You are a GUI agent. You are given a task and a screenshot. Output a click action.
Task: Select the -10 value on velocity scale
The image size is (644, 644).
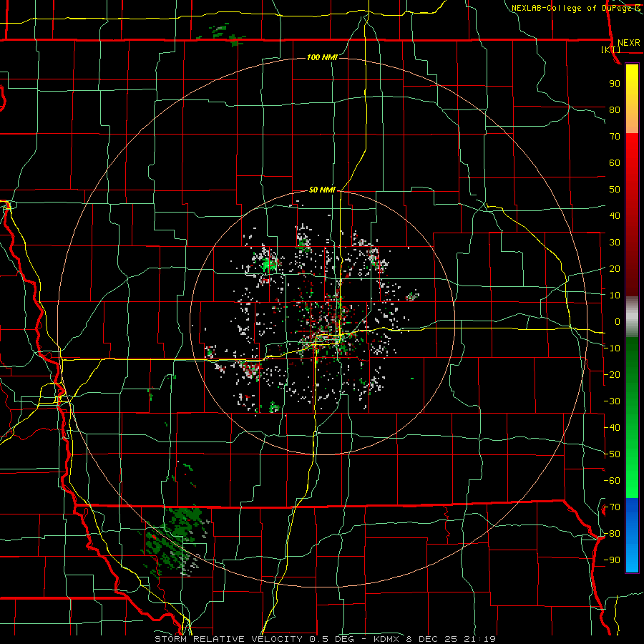click(612, 348)
